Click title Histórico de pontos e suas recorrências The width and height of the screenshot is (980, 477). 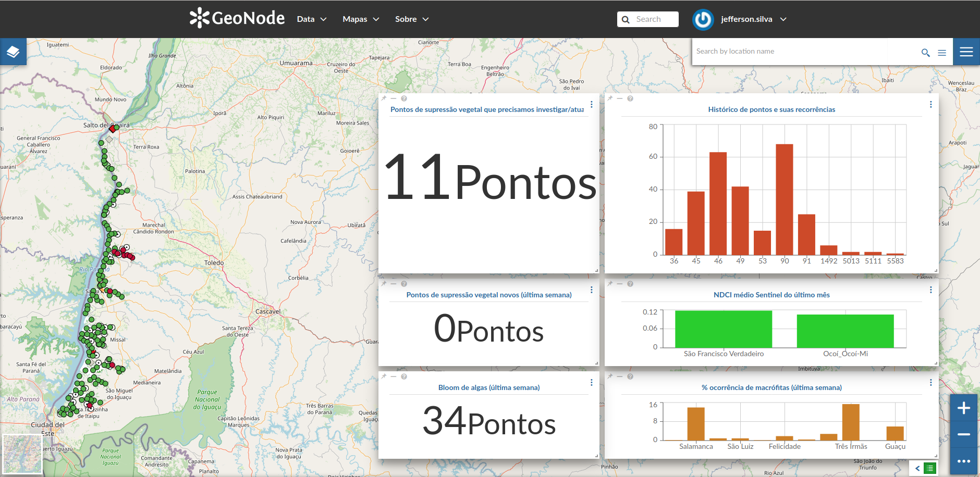(x=771, y=109)
